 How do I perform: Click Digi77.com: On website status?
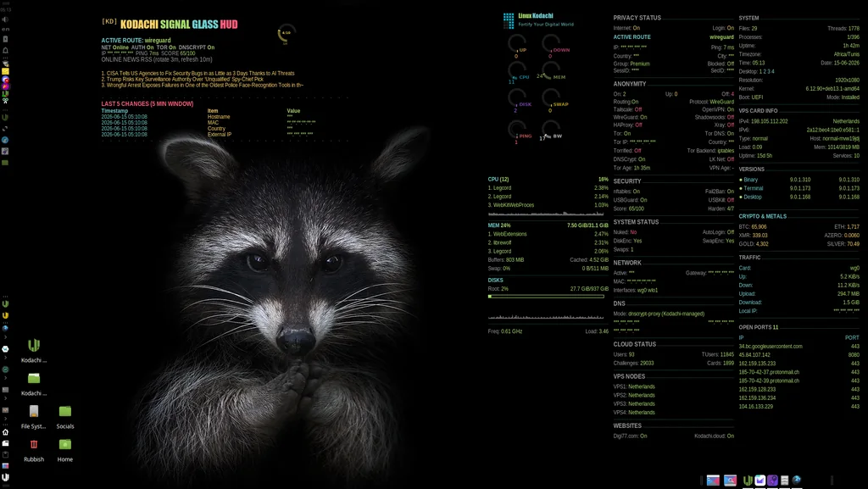pos(630,436)
